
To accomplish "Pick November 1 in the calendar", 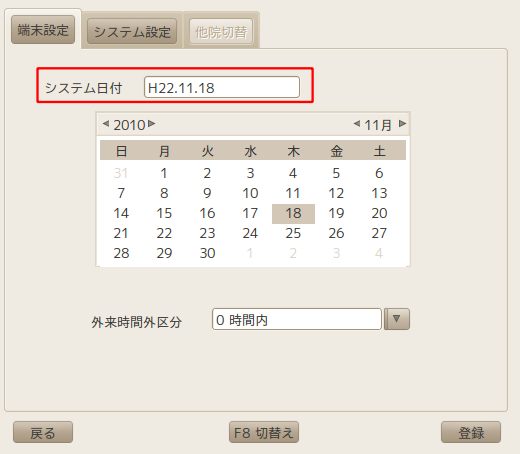I will pos(164,173).
